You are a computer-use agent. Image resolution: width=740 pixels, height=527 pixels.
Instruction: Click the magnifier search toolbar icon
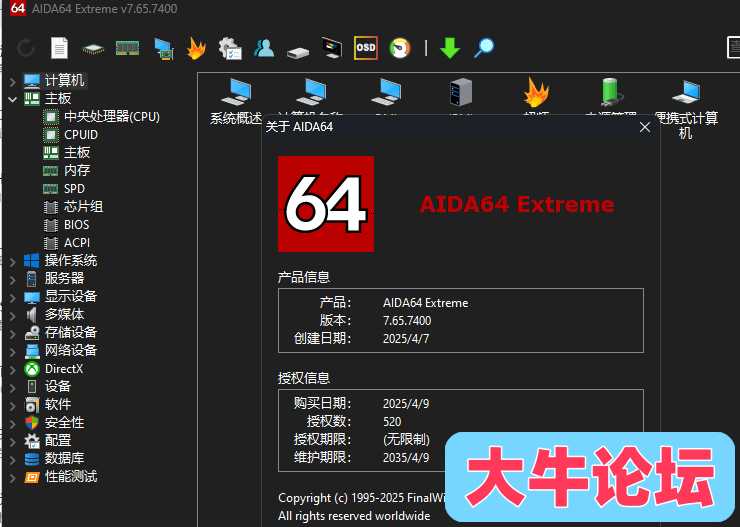484,48
